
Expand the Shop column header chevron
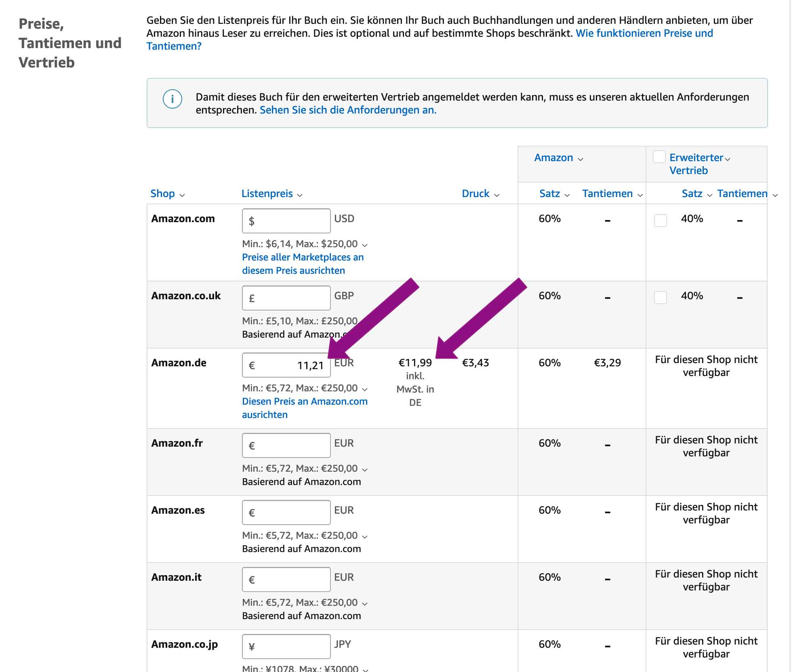(x=182, y=195)
